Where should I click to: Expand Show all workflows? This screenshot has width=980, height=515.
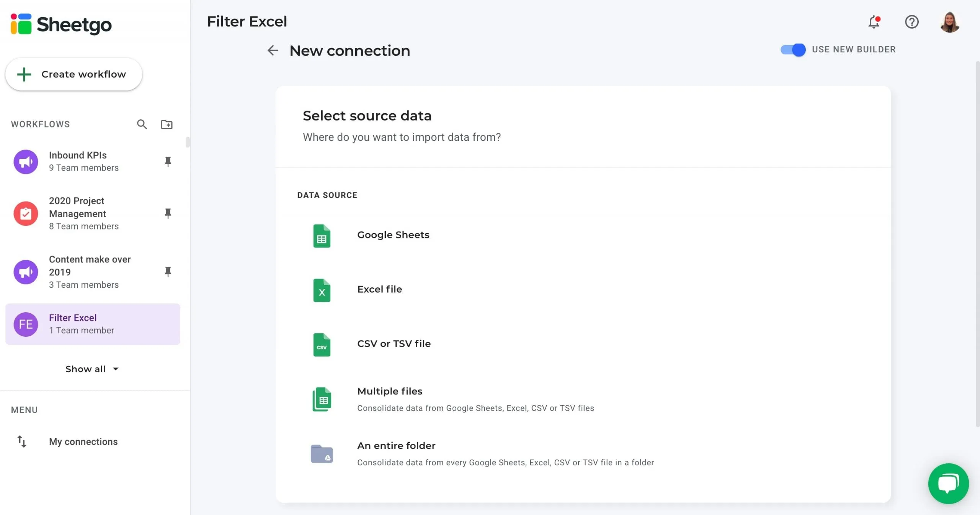click(92, 369)
